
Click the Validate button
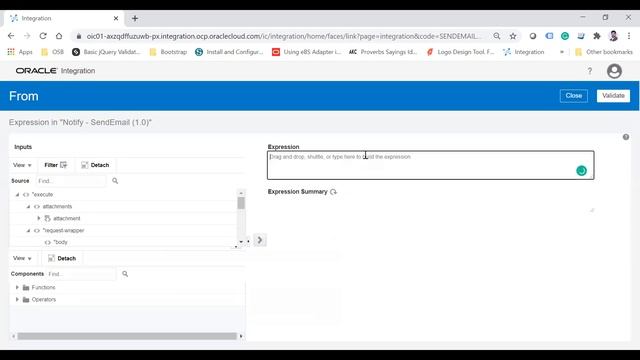tap(613, 96)
